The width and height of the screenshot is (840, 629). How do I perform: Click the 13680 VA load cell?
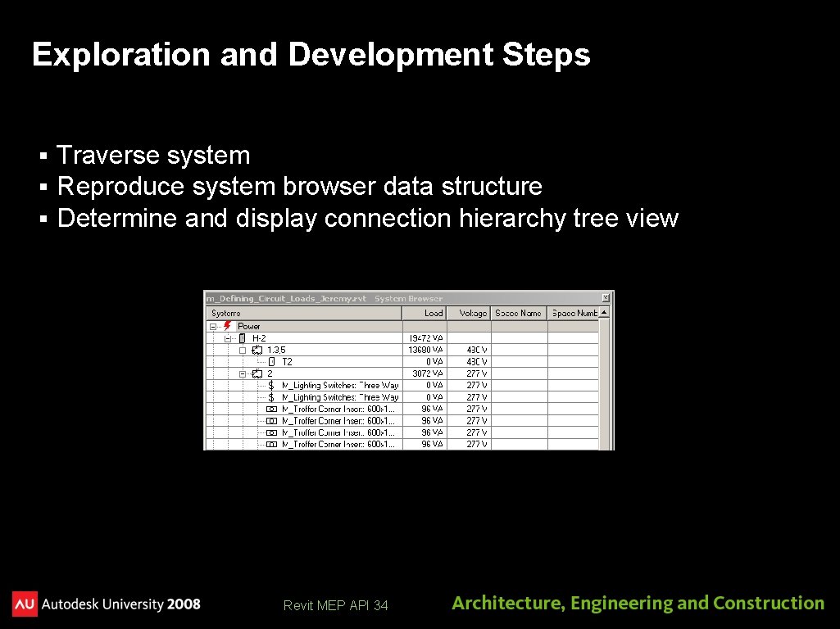click(425, 350)
